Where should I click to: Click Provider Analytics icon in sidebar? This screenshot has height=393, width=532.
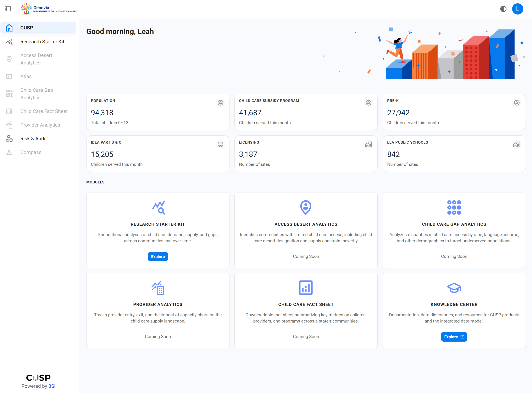point(9,125)
